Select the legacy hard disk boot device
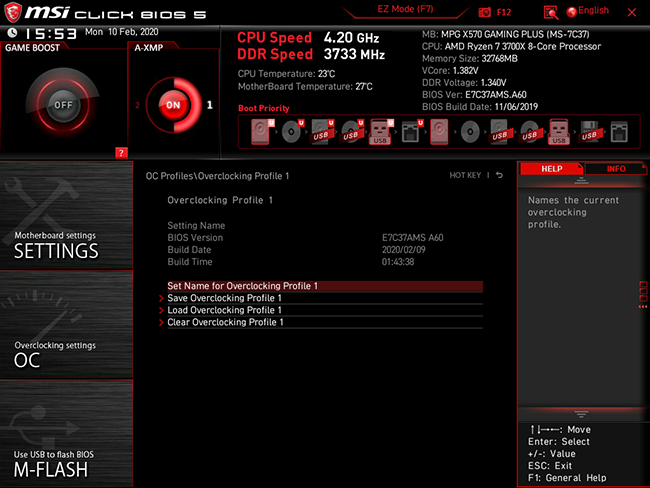 pos(439,132)
